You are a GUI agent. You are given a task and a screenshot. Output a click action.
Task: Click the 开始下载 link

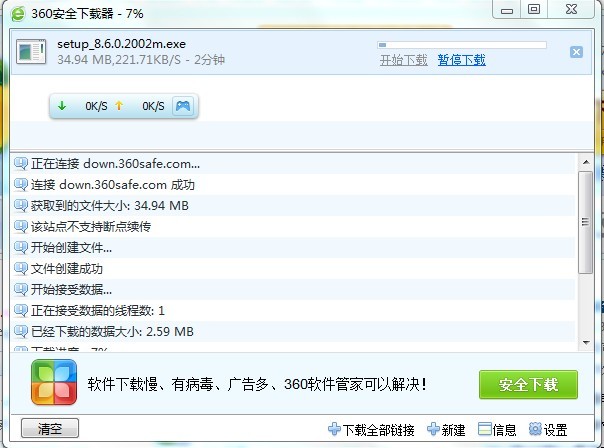[403, 60]
